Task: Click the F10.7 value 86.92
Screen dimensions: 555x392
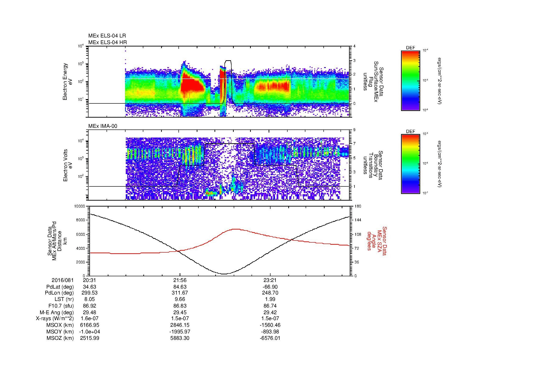Action: [x=89, y=306]
